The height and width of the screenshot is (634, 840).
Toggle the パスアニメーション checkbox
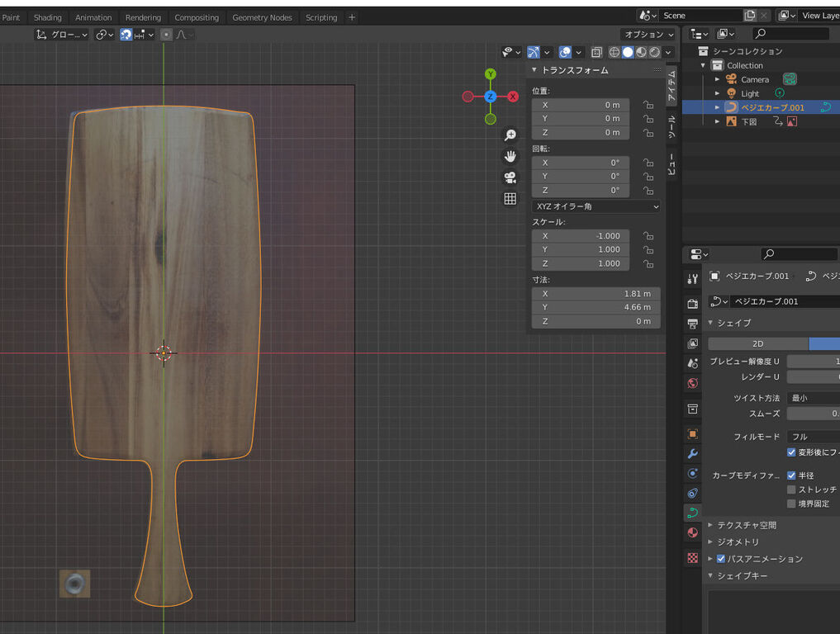pyautogui.click(x=721, y=559)
